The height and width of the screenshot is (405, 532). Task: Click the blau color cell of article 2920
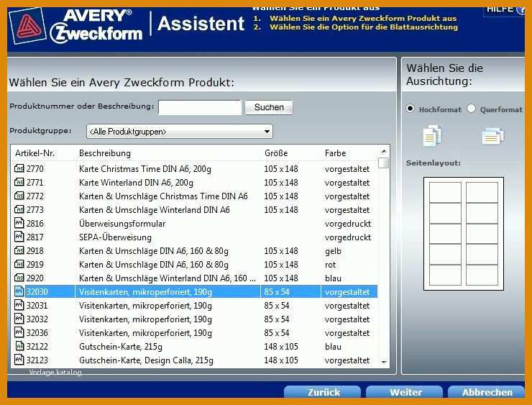click(x=333, y=278)
